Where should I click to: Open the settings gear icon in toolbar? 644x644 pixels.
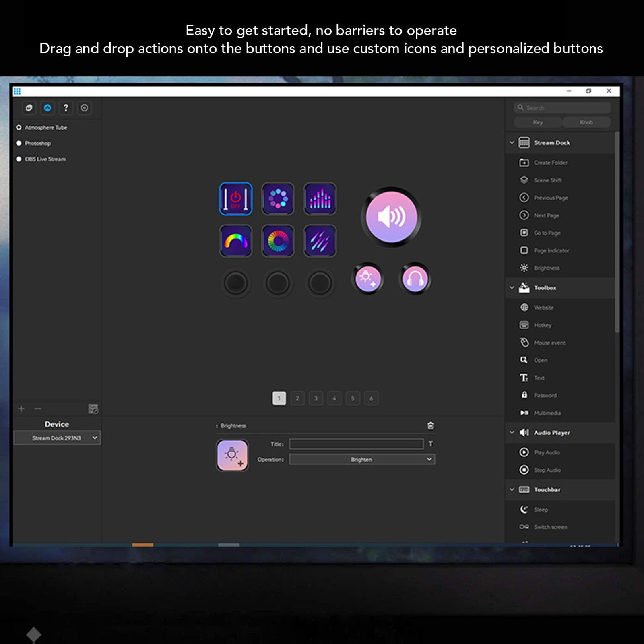tap(84, 108)
